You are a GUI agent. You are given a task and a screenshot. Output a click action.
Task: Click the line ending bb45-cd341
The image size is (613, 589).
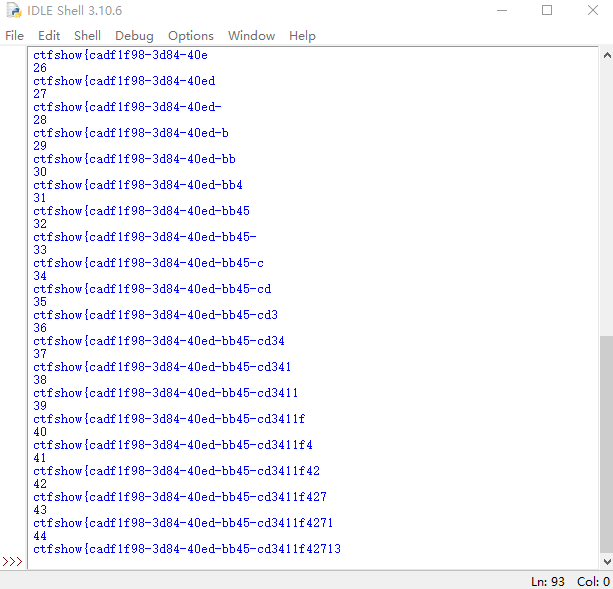pyautogui.click(x=162, y=367)
